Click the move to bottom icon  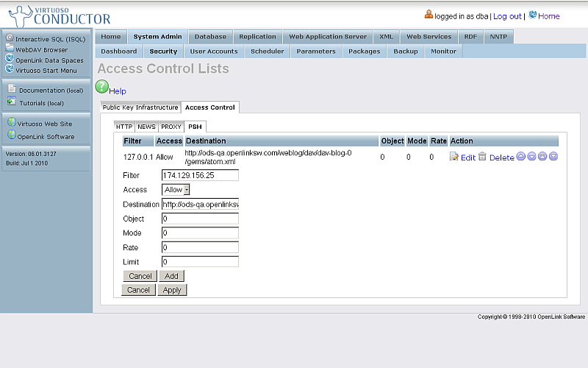(x=553, y=156)
